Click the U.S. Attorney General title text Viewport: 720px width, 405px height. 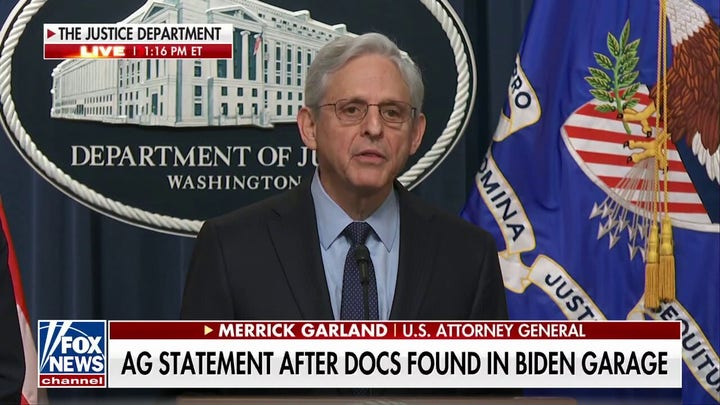(494, 331)
